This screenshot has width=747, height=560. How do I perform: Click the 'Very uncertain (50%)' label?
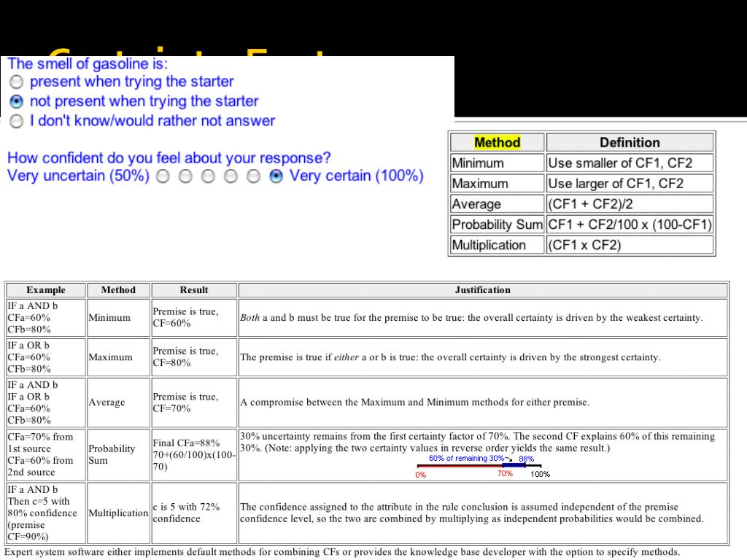[x=78, y=176]
